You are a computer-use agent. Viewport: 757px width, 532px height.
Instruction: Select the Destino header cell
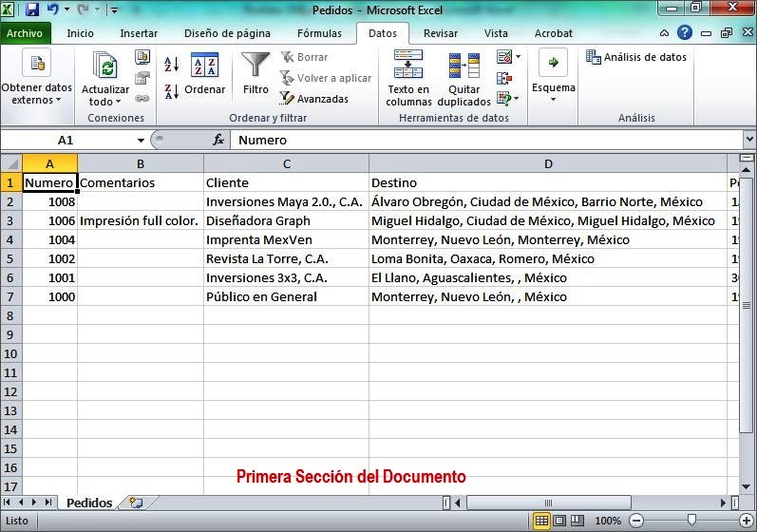point(548,182)
